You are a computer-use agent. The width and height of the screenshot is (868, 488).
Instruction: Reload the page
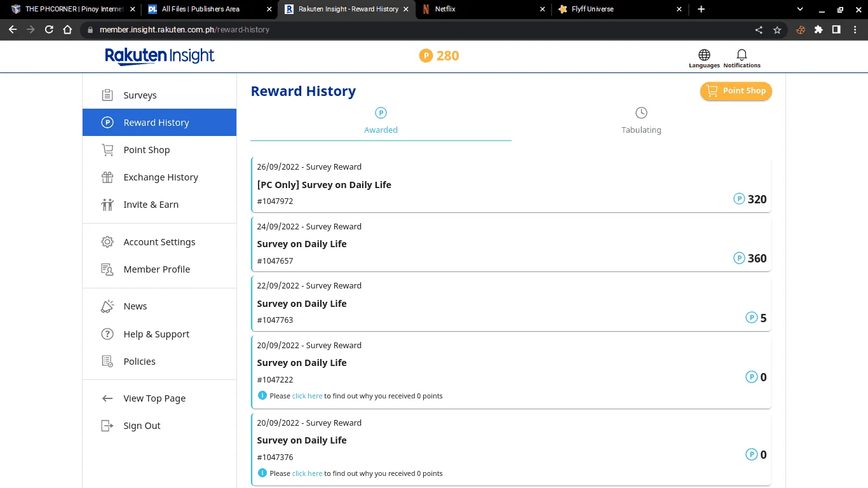click(49, 29)
